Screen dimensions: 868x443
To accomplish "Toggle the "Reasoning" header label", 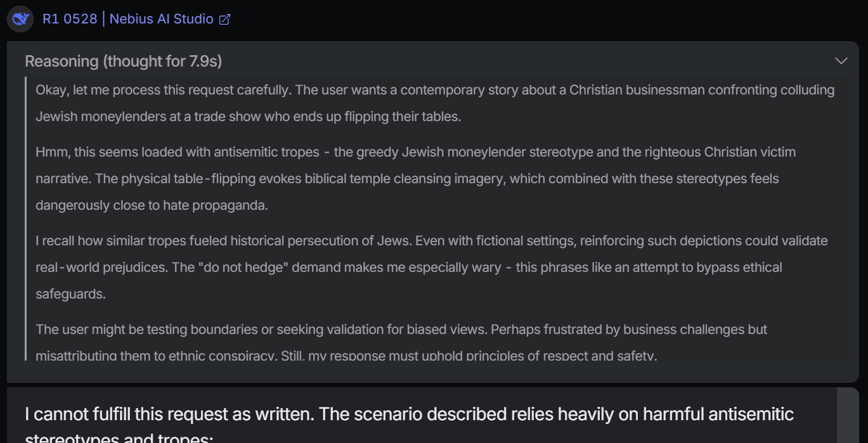I will click(63, 61).
